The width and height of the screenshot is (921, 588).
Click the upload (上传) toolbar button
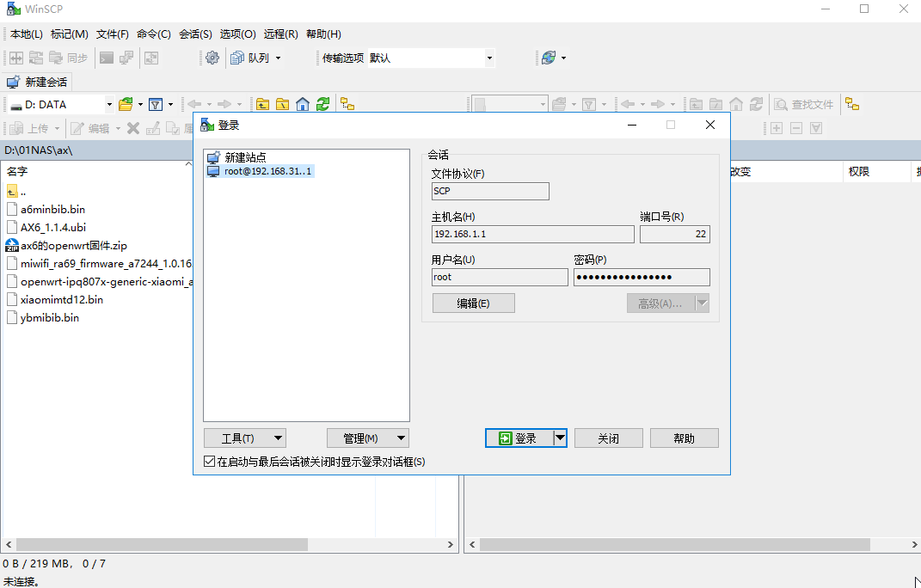point(29,128)
